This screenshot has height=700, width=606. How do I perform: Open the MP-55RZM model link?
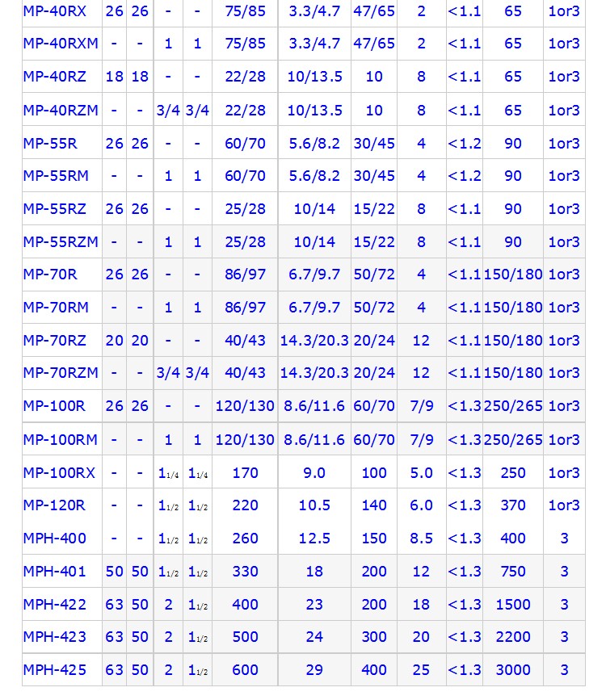[x=61, y=241]
